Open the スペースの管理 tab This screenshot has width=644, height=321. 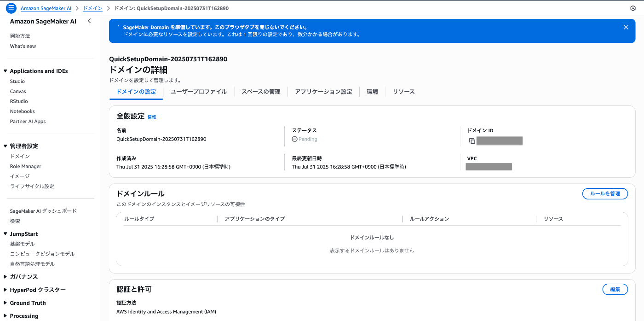tap(261, 92)
